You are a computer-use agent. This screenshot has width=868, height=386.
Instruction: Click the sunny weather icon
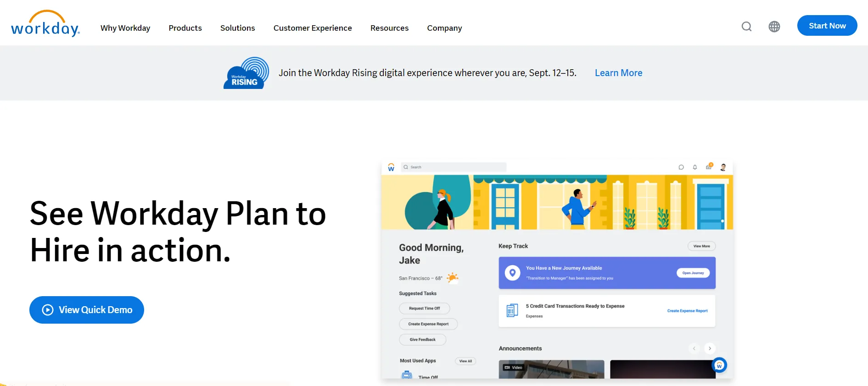[x=453, y=278]
